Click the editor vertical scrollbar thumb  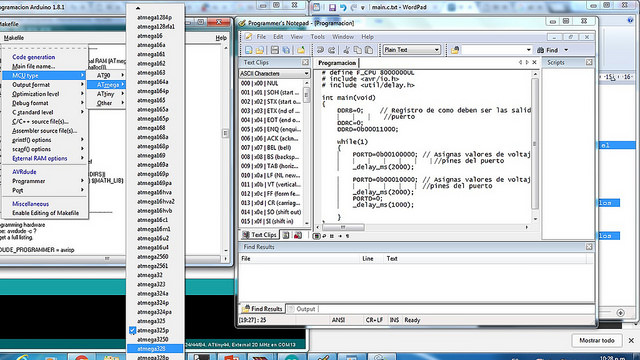pos(535,144)
